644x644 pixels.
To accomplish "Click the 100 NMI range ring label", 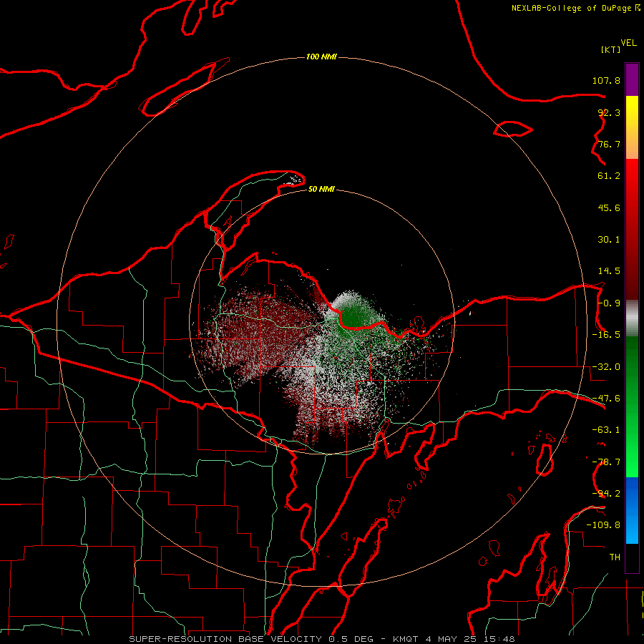I will pos(321,57).
